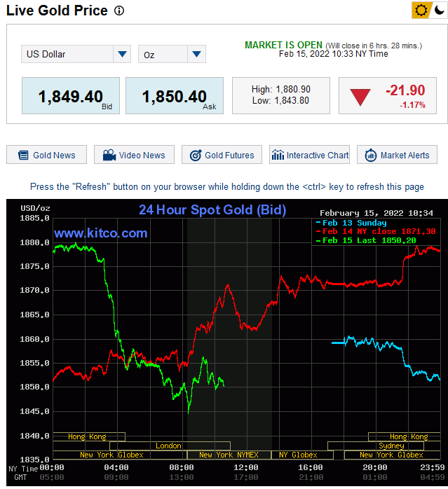Image resolution: width=448 pixels, height=489 pixels.
Task: Open the Video News button
Action: (x=134, y=155)
